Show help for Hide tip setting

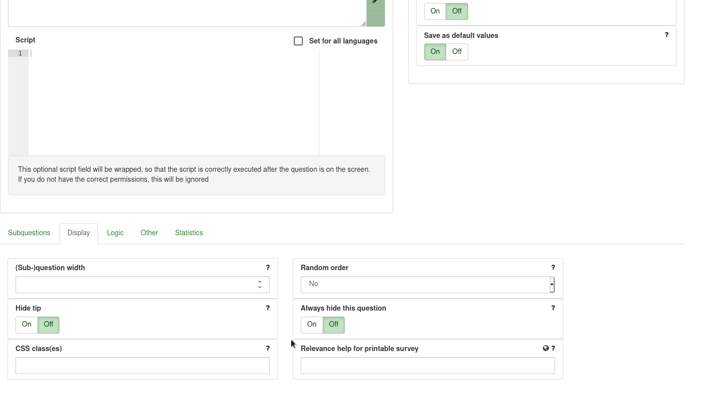pos(267,308)
